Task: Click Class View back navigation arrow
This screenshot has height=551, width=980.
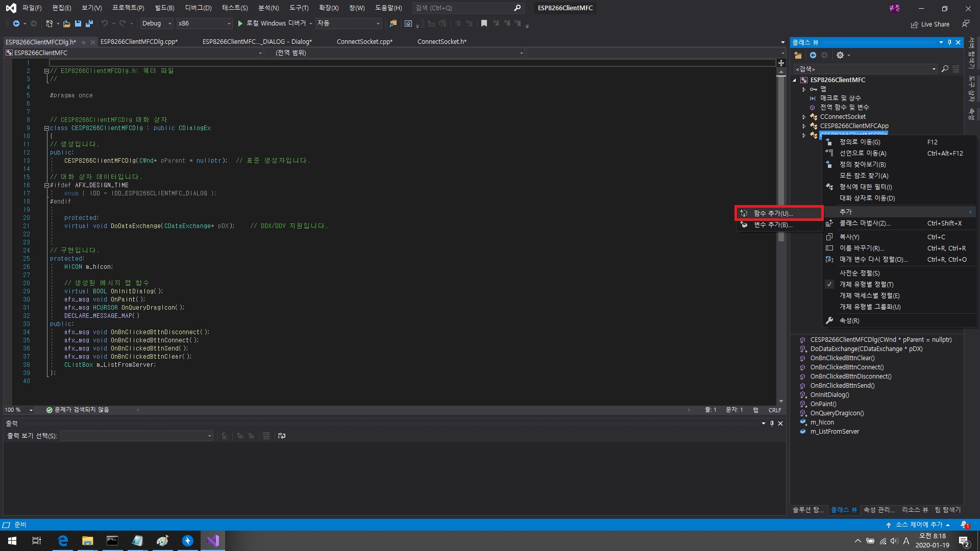Action: click(x=813, y=55)
